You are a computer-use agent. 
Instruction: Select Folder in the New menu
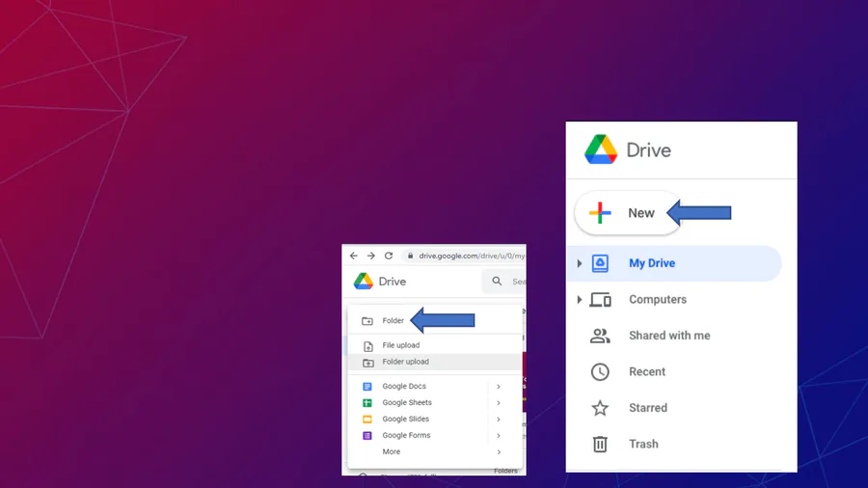click(393, 321)
